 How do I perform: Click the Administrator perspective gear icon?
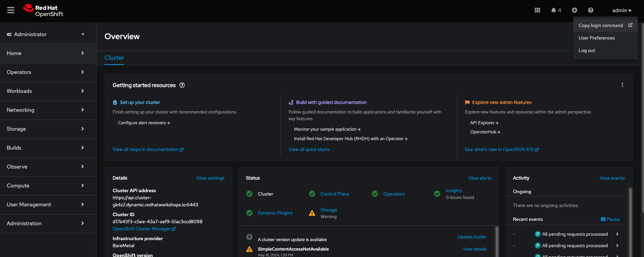9,34
